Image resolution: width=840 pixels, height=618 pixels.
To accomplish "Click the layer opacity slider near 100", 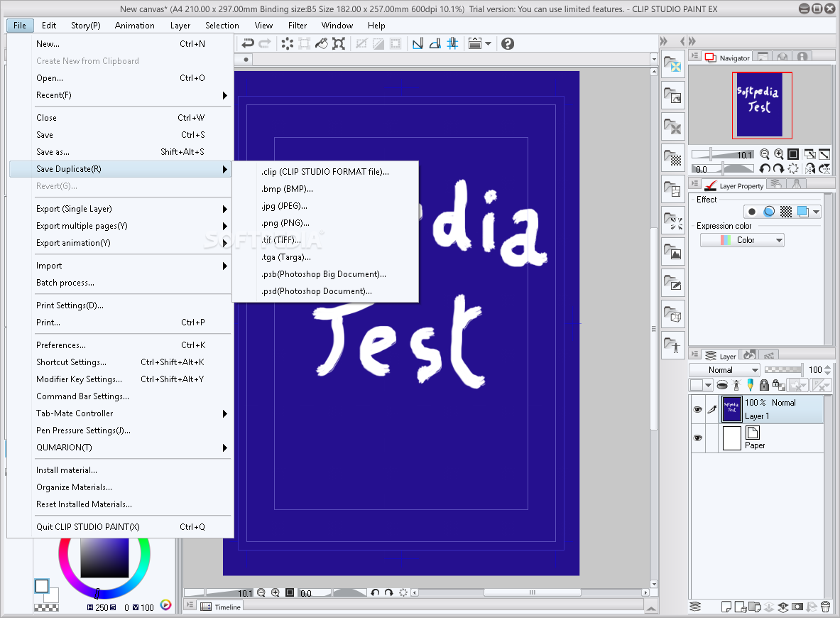I will pyautogui.click(x=783, y=370).
